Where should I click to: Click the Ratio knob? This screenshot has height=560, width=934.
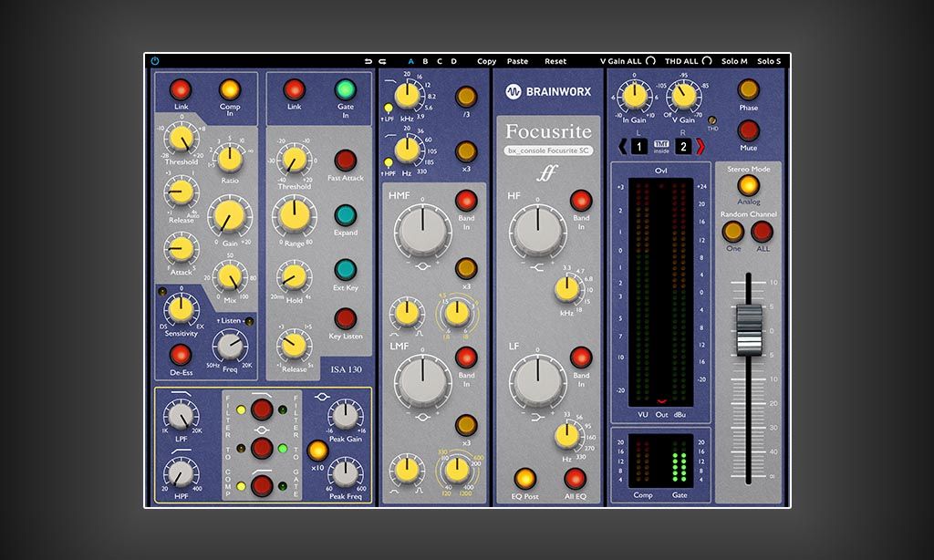pos(230,159)
